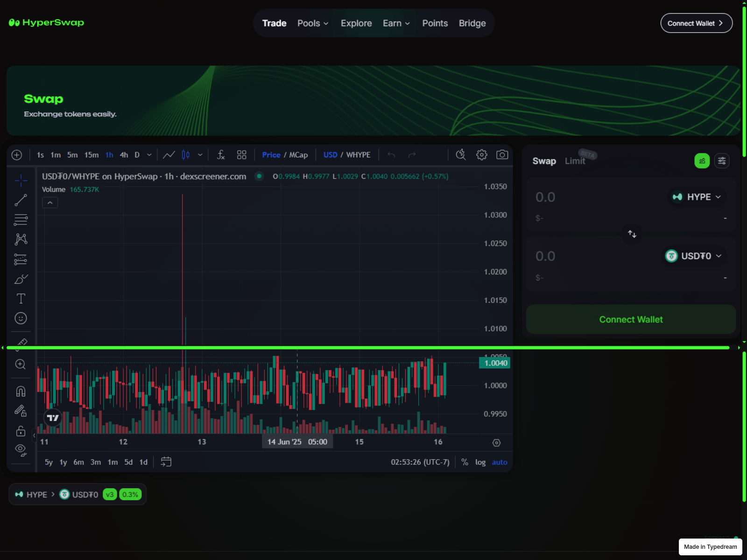Viewport: 747px width, 560px height.
Task: Undo the last chart action
Action: tap(391, 155)
